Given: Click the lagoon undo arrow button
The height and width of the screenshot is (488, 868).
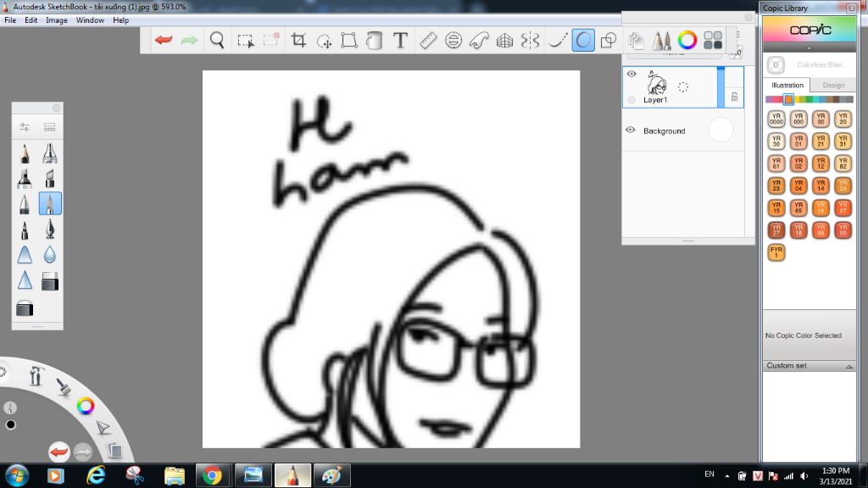Looking at the screenshot, I should click(x=58, y=452).
